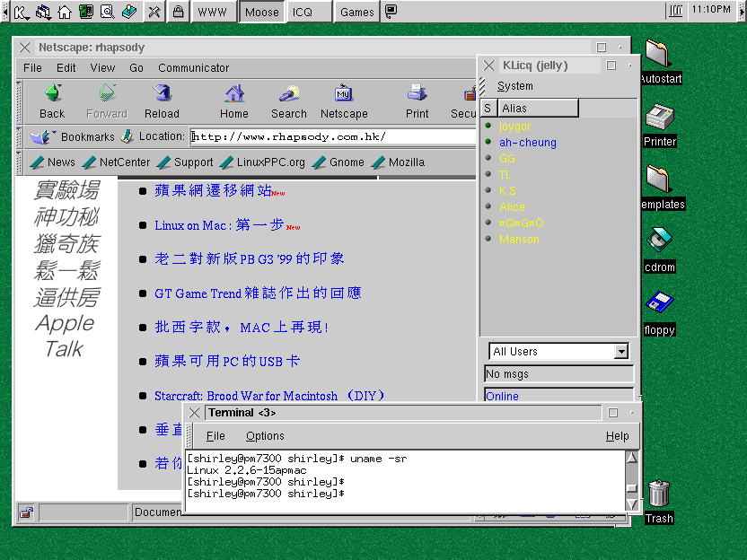Click the LinuxPPC.org personal toolbar link
Image resolution: width=747 pixels, height=560 pixels.
pyautogui.click(x=262, y=162)
